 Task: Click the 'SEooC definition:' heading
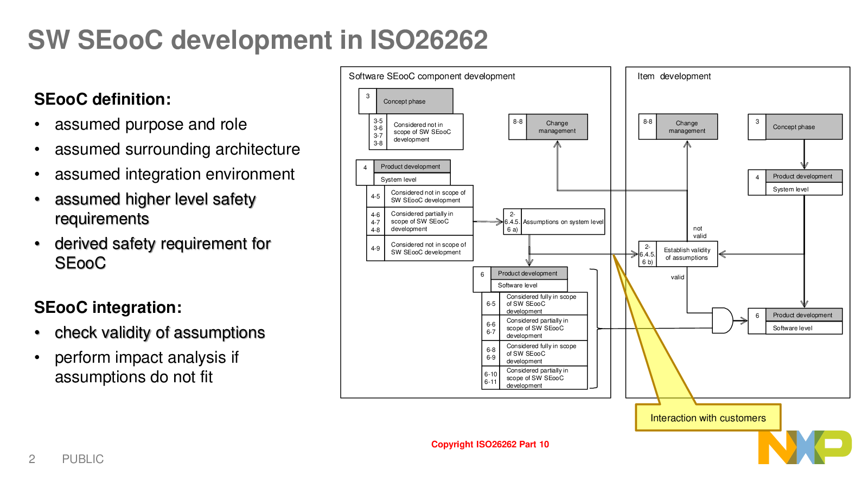click(103, 99)
